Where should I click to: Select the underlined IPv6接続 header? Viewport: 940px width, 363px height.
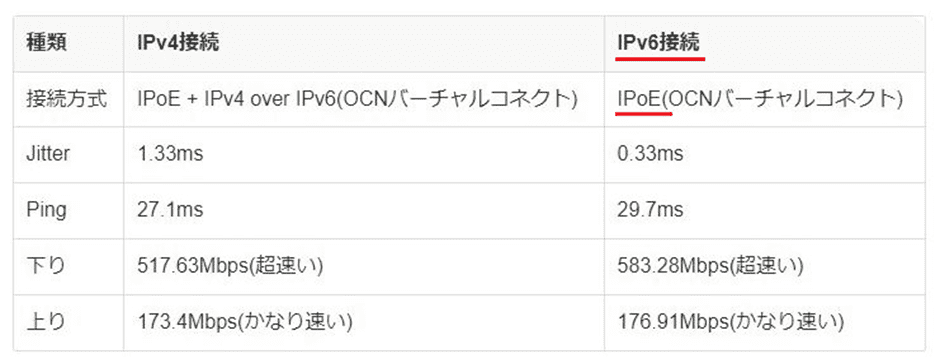(x=658, y=44)
